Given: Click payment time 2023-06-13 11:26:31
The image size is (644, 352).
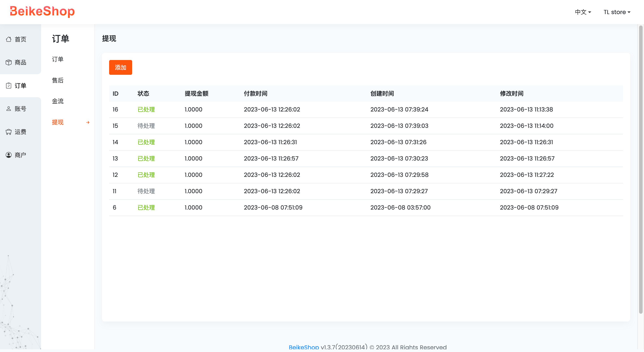Looking at the screenshot, I should (x=271, y=142).
